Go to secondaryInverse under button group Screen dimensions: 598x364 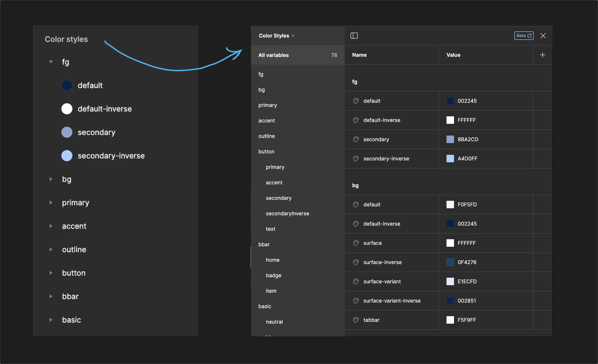click(287, 214)
